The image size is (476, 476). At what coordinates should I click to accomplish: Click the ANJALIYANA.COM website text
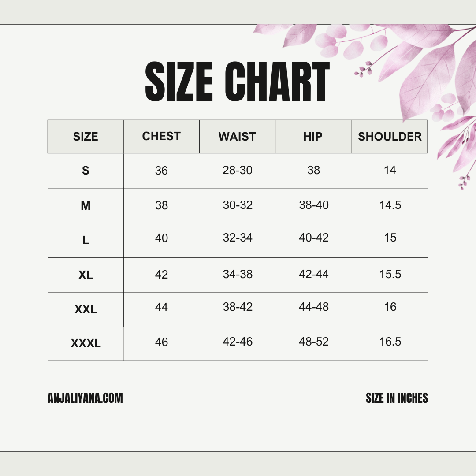click(85, 398)
